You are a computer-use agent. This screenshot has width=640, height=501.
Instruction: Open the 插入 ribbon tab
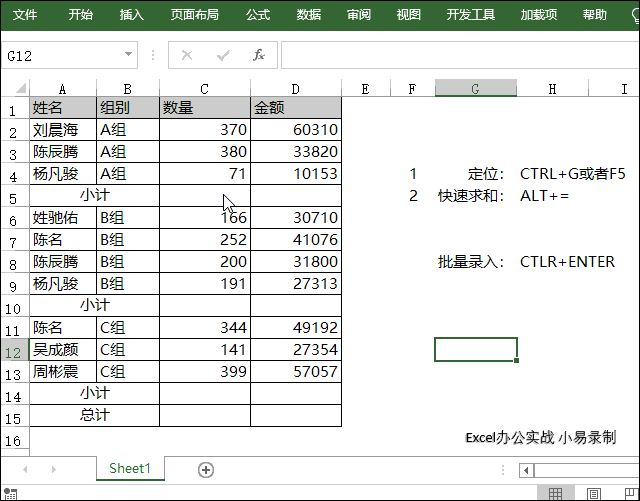(x=131, y=15)
